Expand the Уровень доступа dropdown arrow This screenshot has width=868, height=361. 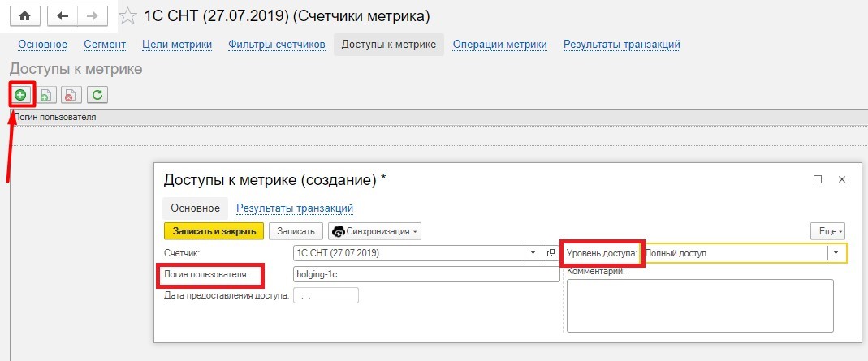[x=836, y=253]
